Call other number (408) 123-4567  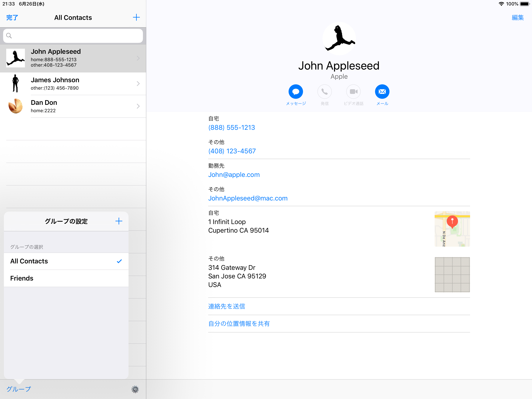pos(232,151)
